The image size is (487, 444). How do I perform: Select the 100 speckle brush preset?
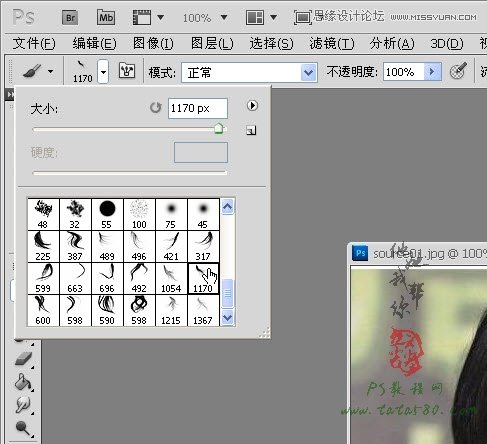[139, 214]
